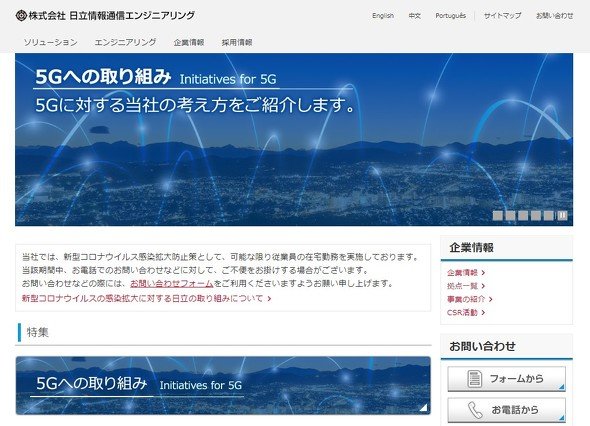The height and width of the screenshot is (426, 590).
Task: Click the document icon on フォームから button
Action: pos(474,379)
